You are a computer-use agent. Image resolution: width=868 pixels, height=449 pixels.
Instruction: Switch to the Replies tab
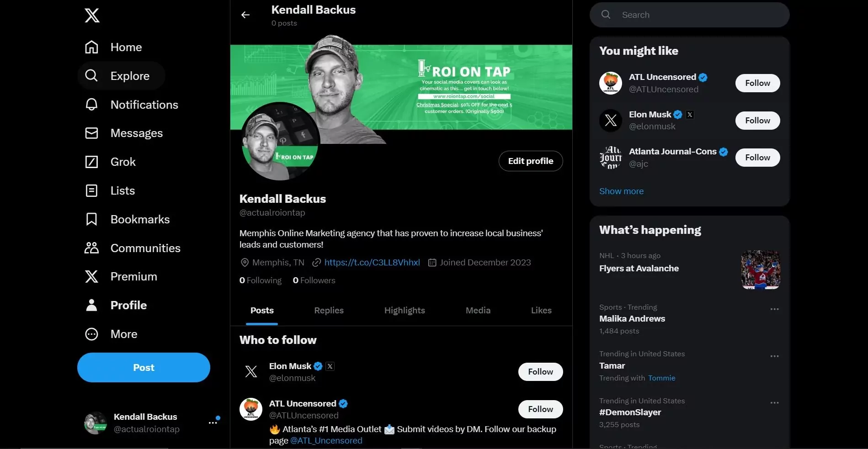click(x=329, y=311)
